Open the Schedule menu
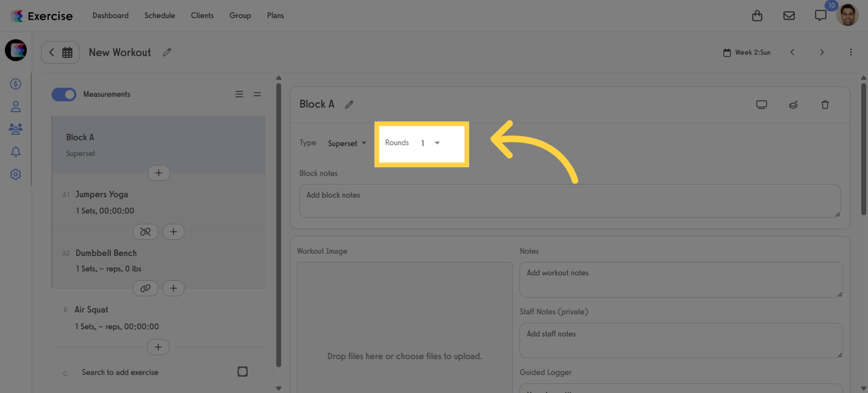This screenshot has width=868, height=393. [x=159, y=15]
